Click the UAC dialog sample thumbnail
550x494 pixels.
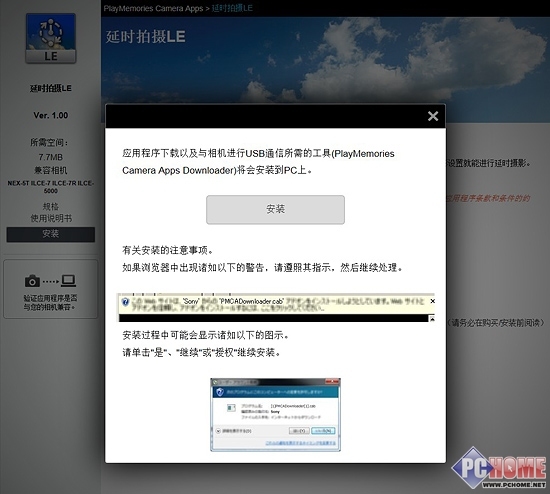pos(275,415)
